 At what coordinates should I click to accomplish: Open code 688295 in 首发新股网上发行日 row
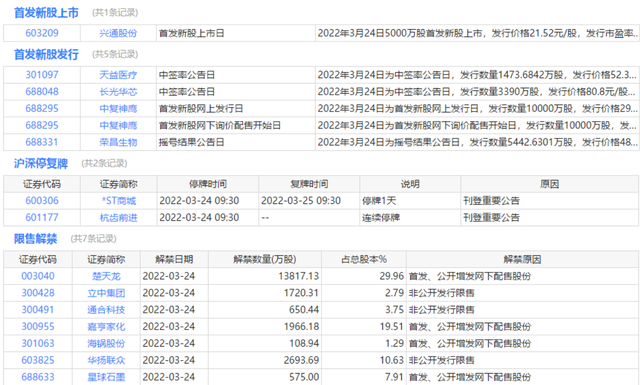tap(42, 109)
